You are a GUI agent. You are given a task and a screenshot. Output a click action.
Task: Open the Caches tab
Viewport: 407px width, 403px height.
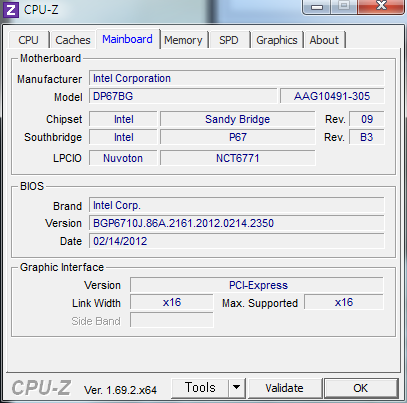pos(73,40)
